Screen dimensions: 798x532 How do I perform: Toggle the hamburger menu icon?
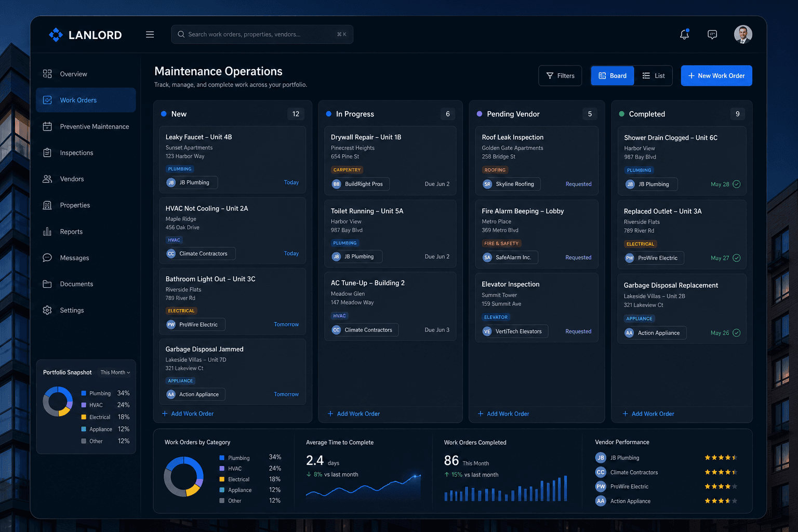150,34
